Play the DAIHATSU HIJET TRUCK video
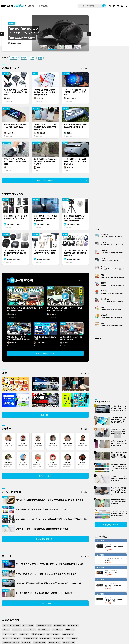This screenshot has width=129, height=644. tap(65, 296)
